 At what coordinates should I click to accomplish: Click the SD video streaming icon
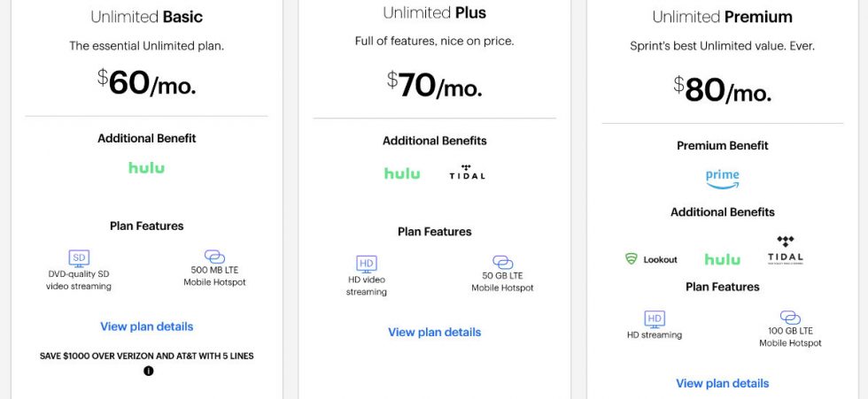click(x=79, y=257)
